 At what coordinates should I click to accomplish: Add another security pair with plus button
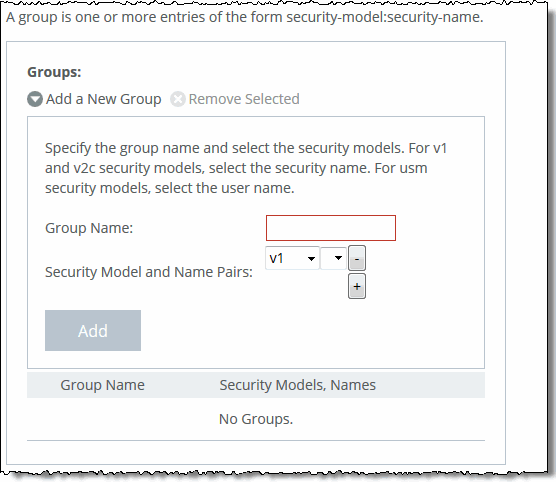pos(357,286)
